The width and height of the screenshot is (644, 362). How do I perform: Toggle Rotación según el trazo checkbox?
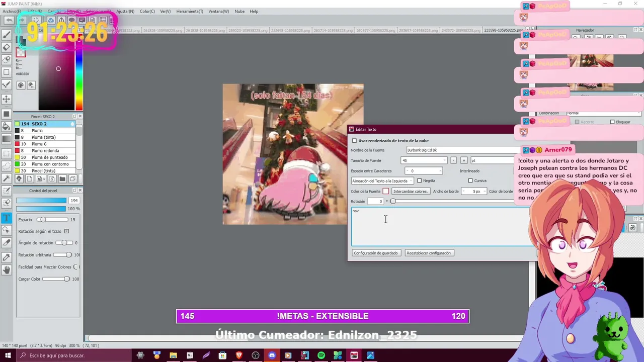[66, 231]
